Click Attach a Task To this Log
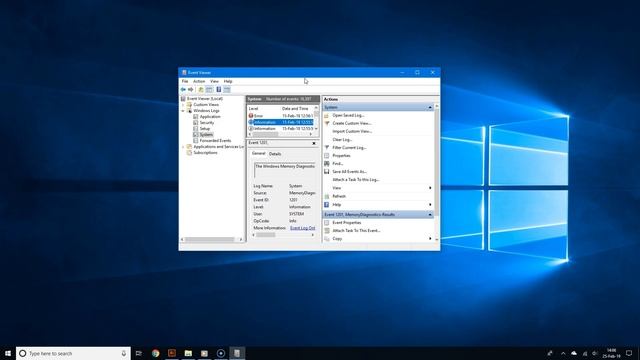This screenshot has width=640, height=360. (356, 180)
